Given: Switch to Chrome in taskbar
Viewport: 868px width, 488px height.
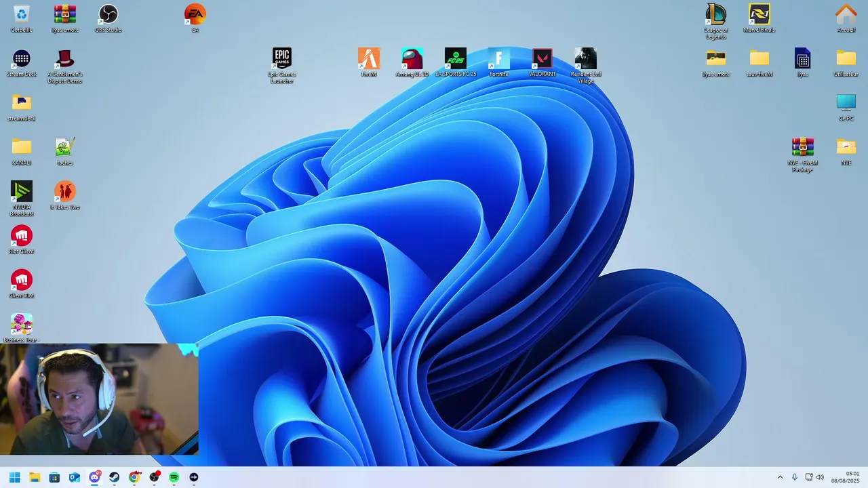Looking at the screenshot, I should tap(134, 477).
